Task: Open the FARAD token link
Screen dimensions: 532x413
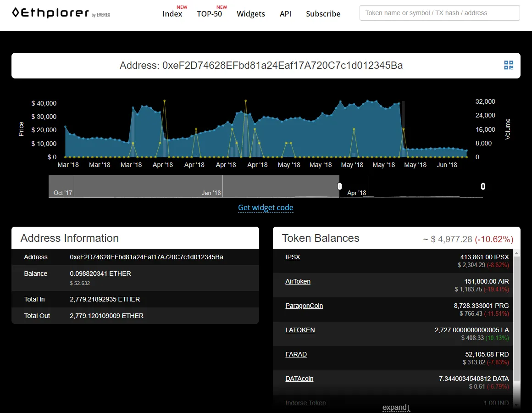Action: 296,354
